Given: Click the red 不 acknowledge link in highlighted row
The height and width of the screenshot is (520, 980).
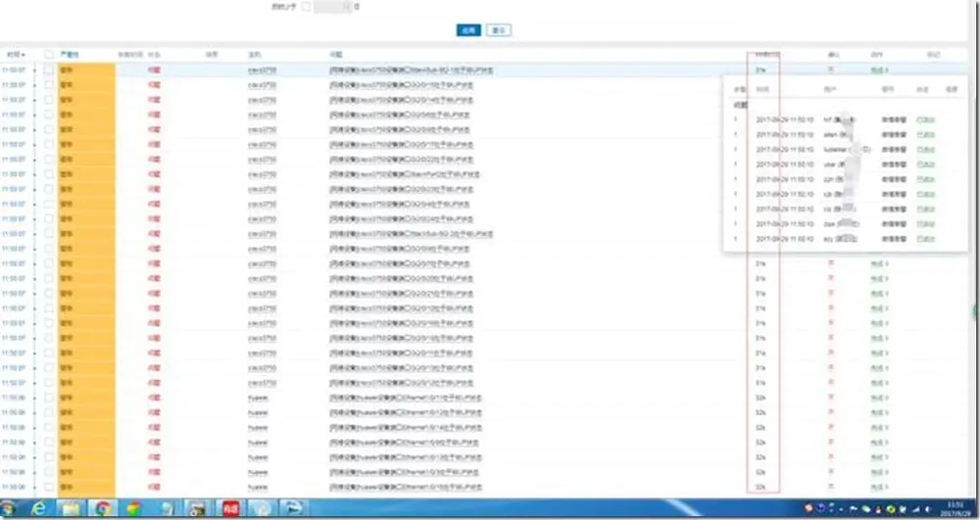Looking at the screenshot, I should (x=831, y=70).
